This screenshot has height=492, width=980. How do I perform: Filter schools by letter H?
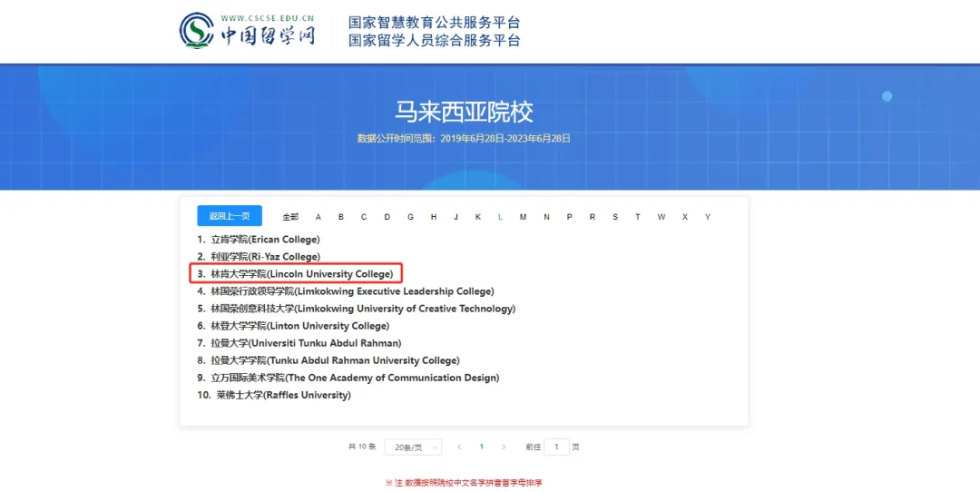click(433, 217)
